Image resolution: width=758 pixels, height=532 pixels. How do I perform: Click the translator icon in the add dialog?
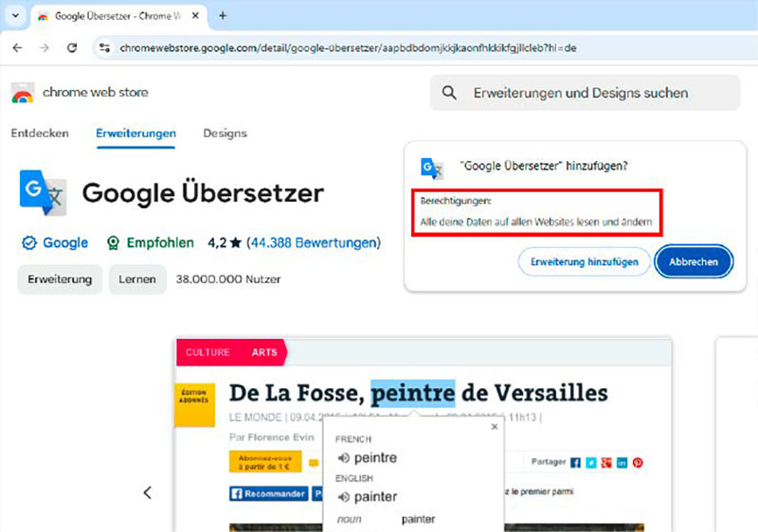point(432,168)
